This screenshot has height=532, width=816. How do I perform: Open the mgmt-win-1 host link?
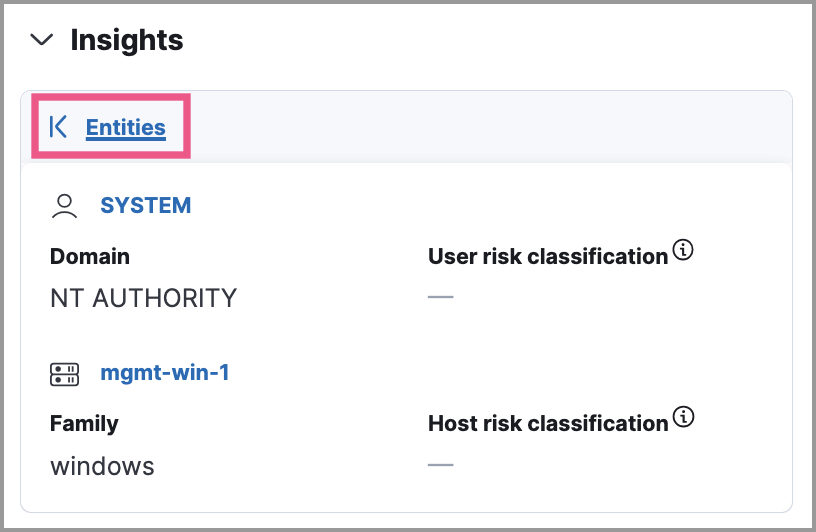click(165, 374)
